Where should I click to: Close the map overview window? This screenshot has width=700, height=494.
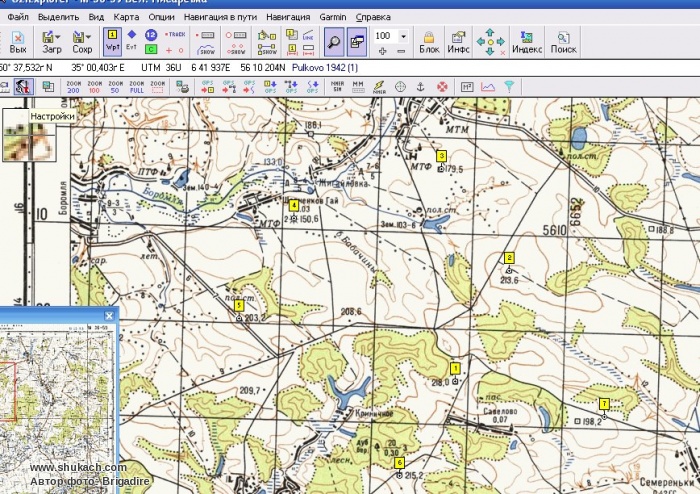109,316
